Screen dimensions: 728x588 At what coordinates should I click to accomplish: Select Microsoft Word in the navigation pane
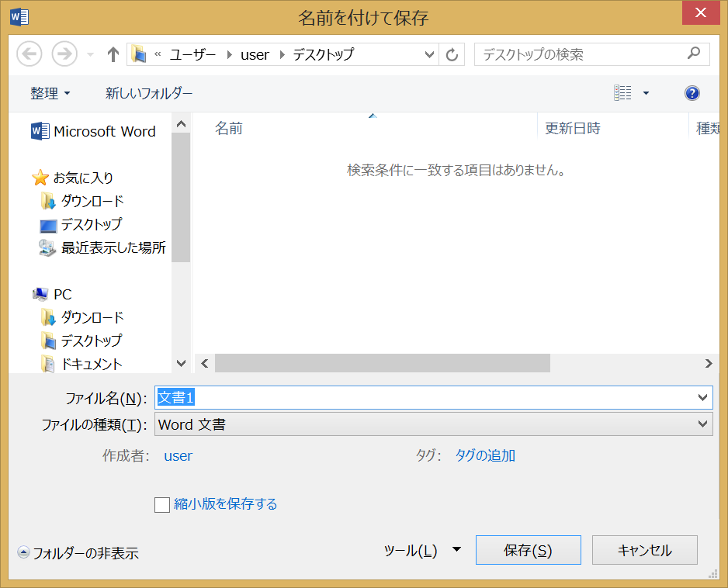93,131
